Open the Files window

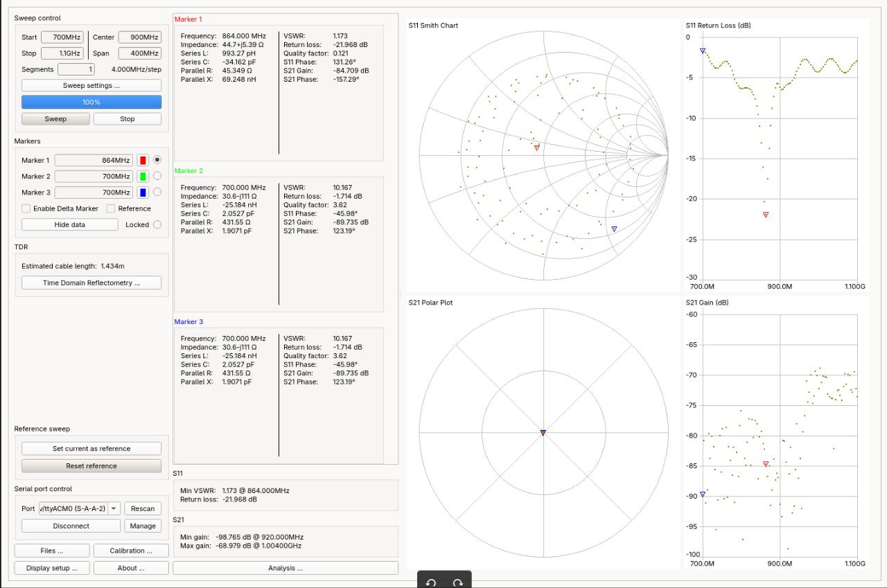(x=52, y=551)
